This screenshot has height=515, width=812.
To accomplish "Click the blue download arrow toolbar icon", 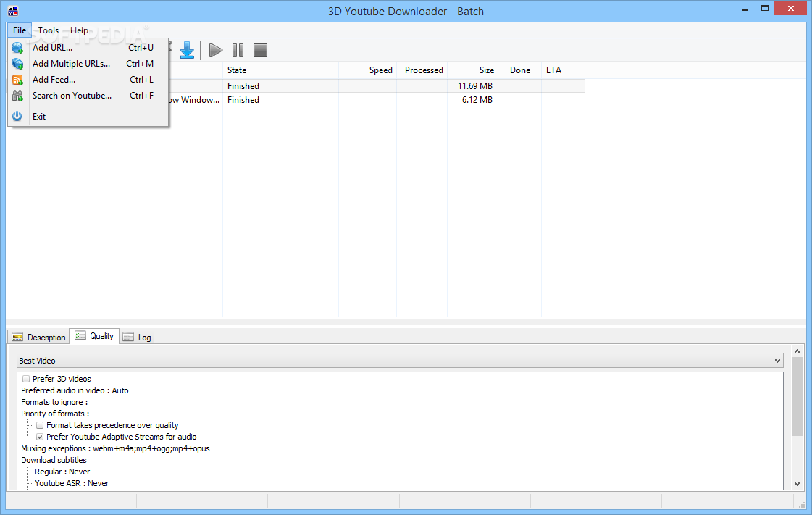I will (x=187, y=50).
